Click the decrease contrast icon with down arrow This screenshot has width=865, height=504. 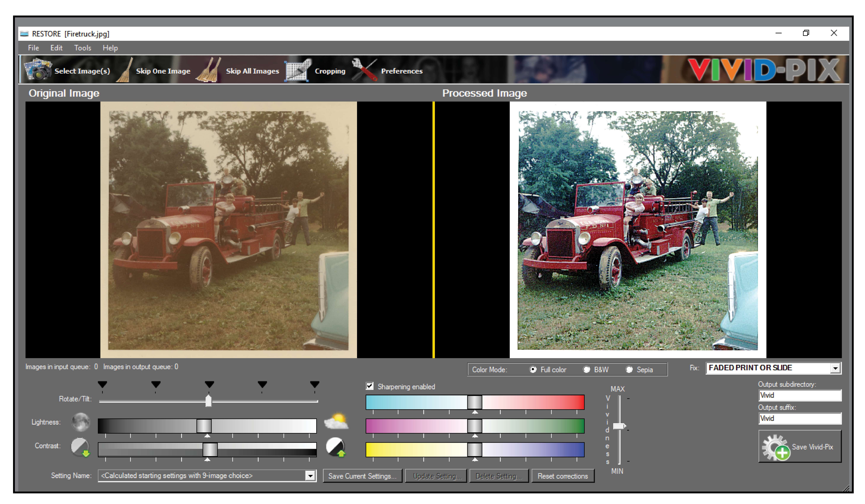tap(80, 447)
